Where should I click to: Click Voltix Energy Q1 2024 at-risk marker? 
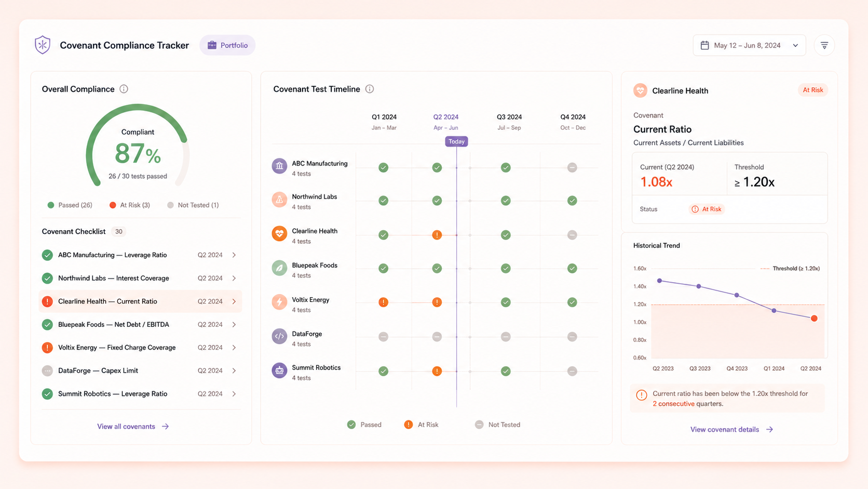[383, 302]
